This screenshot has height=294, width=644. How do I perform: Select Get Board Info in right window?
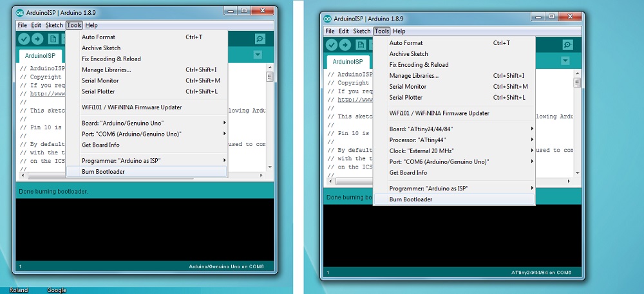click(x=454, y=172)
